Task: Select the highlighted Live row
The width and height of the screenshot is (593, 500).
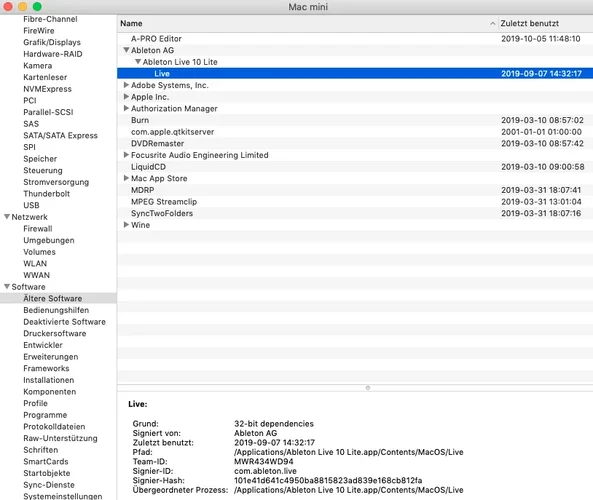Action: 355,73
